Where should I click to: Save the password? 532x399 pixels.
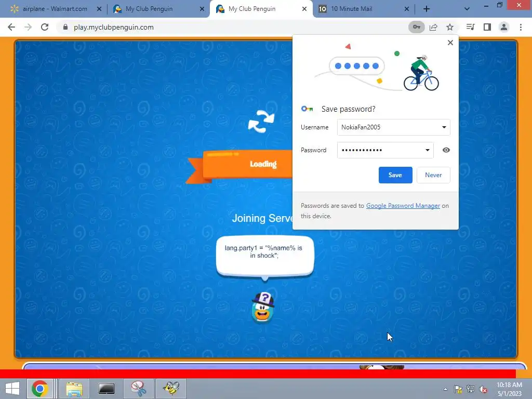(395, 175)
